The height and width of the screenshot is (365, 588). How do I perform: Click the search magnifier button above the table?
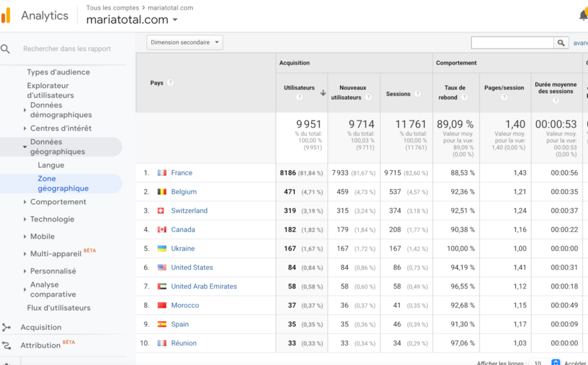click(x=561, y=43)
